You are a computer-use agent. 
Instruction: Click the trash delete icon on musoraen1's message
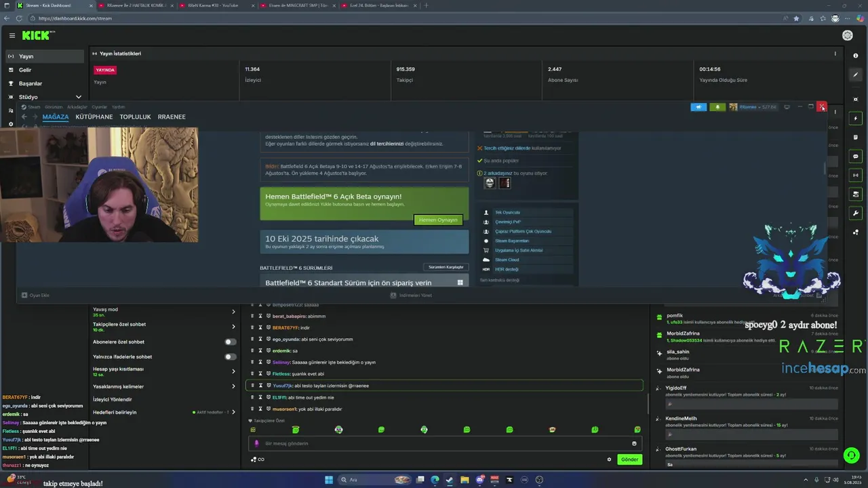252,409
